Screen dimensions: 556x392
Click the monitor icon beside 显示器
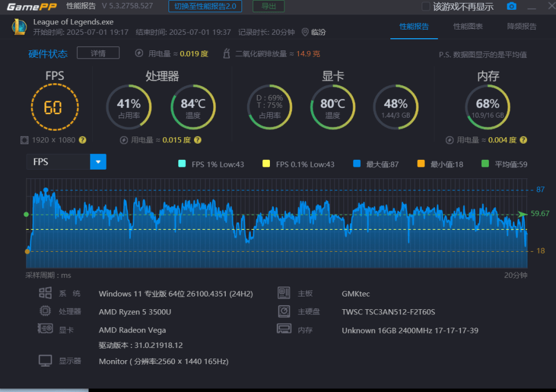pyautogui.click(x=45, y=361)
